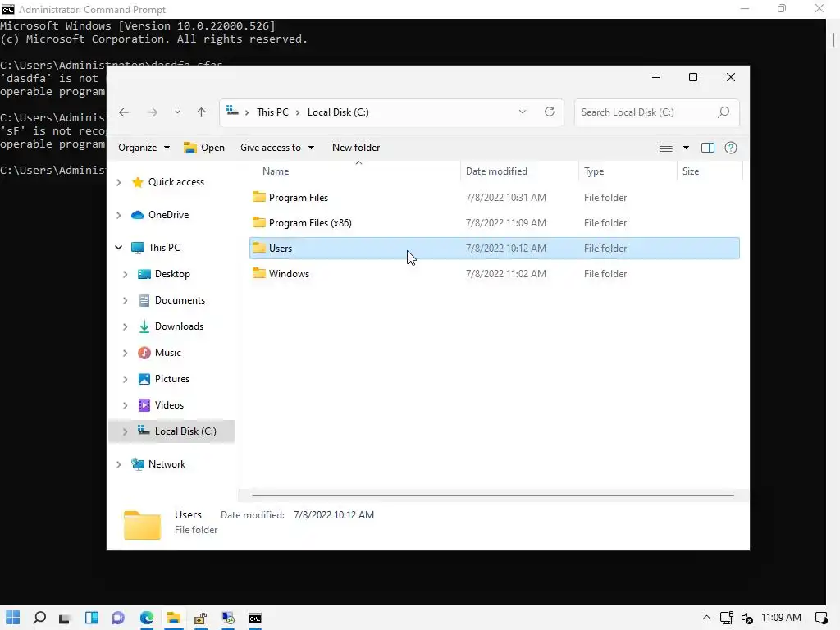Click the Help question mark icon

[x=731, y=148]
